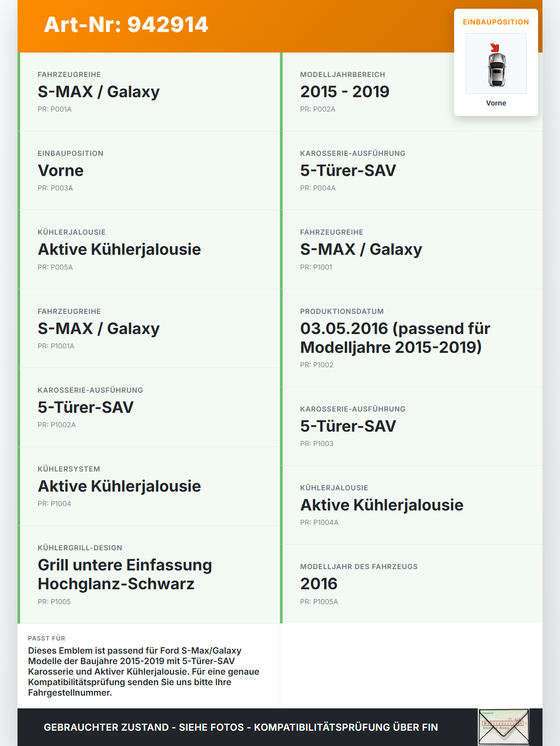The image size is (560, 746).
Task: Select the 2015 - 2019 Modelljahrbereich value
Action: (x=345, y=91)
